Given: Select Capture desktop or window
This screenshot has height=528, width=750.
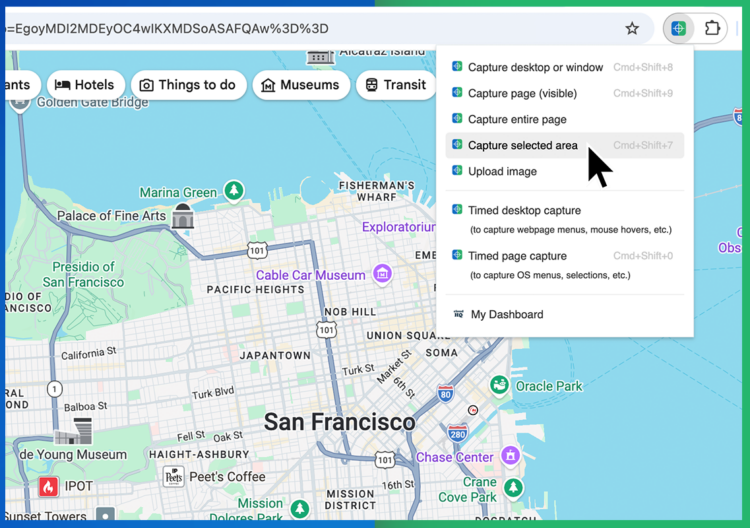Looking at the screenshot, I should pyautogui.click(x=535, y=67).
